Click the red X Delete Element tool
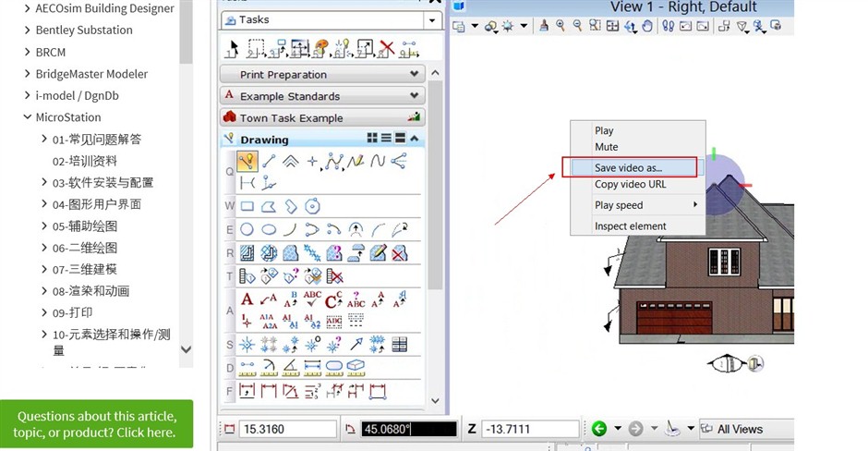 (386, 49)
